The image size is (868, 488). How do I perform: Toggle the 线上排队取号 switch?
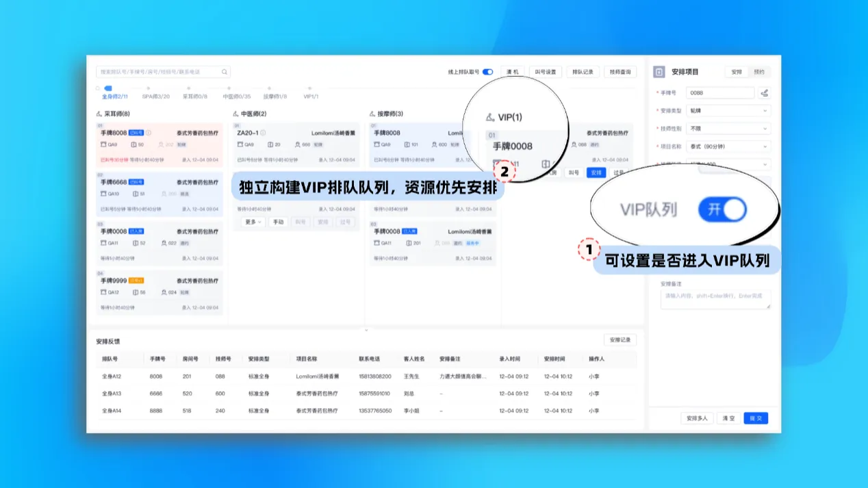[487, 71]
